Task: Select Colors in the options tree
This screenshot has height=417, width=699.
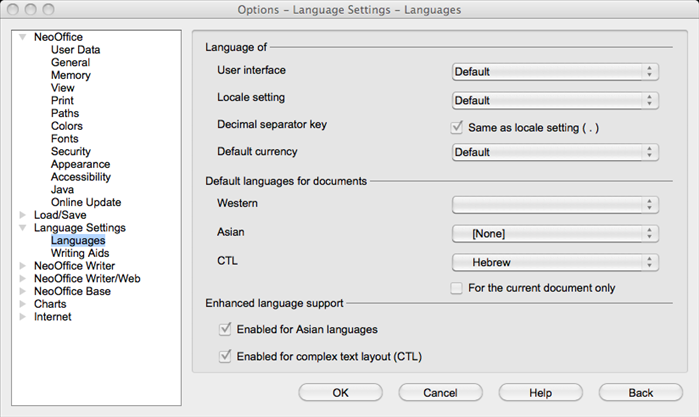Action: (x=67, y=126)
